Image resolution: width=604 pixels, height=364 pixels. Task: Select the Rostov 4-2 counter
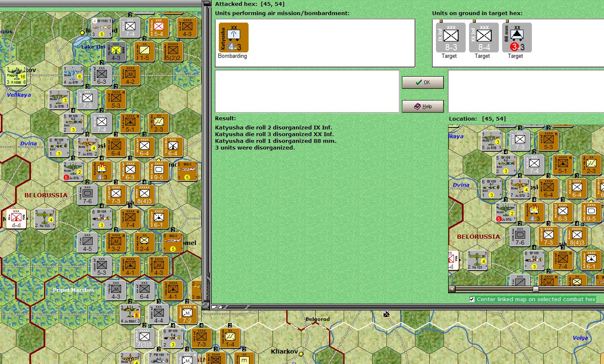point(130,75)
